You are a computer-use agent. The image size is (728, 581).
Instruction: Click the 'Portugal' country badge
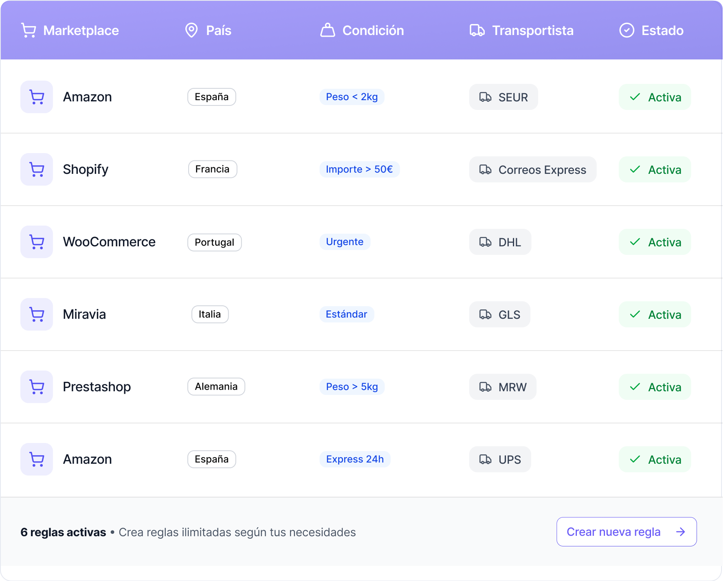click(215, 242)
